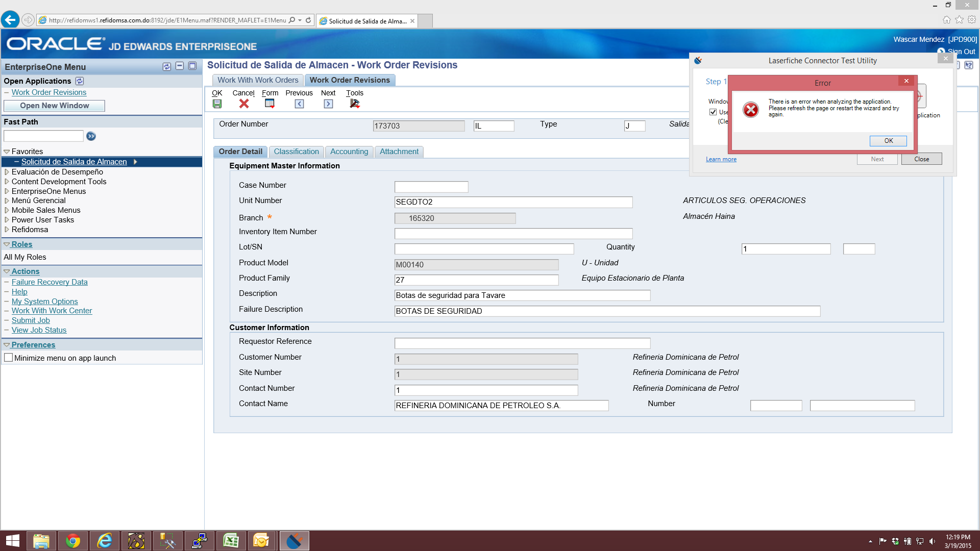Click the error dialog OK button
The image size is (980, 551).
(x=888, y=141)
